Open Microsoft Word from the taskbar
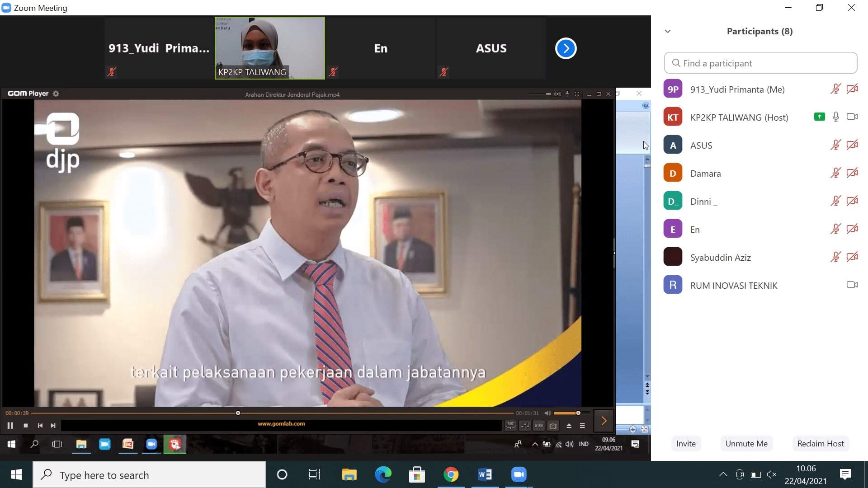The height and width of the screenshot is (488, 868). [485, 474]
